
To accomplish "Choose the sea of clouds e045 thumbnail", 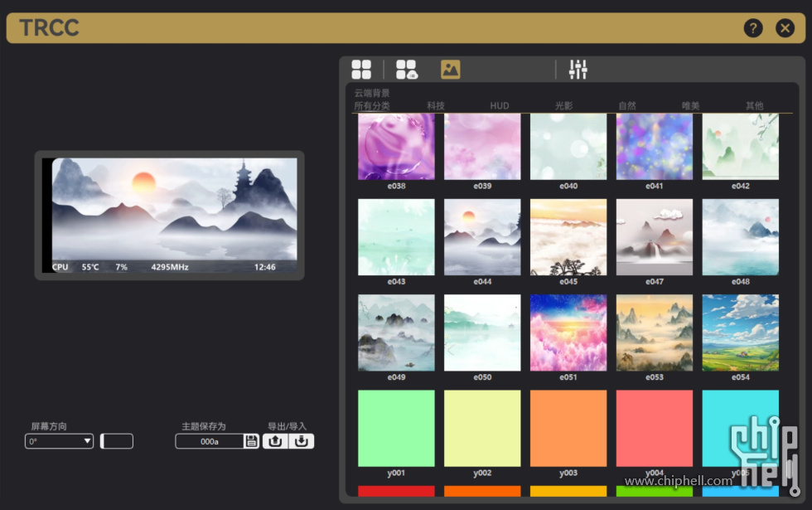I will coord(568,237).
